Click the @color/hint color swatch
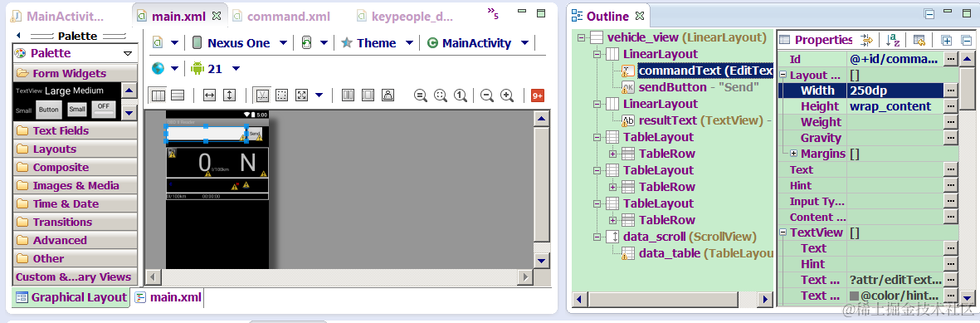The width and height of the screenshot is (980, 323). point(854,296)
